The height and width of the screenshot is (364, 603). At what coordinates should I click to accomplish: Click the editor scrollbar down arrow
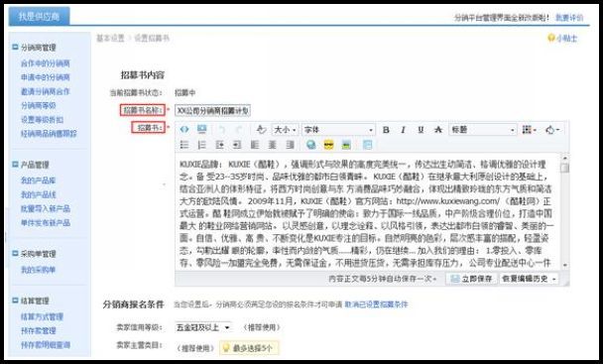pyautogui.click(x=565, y=265)
